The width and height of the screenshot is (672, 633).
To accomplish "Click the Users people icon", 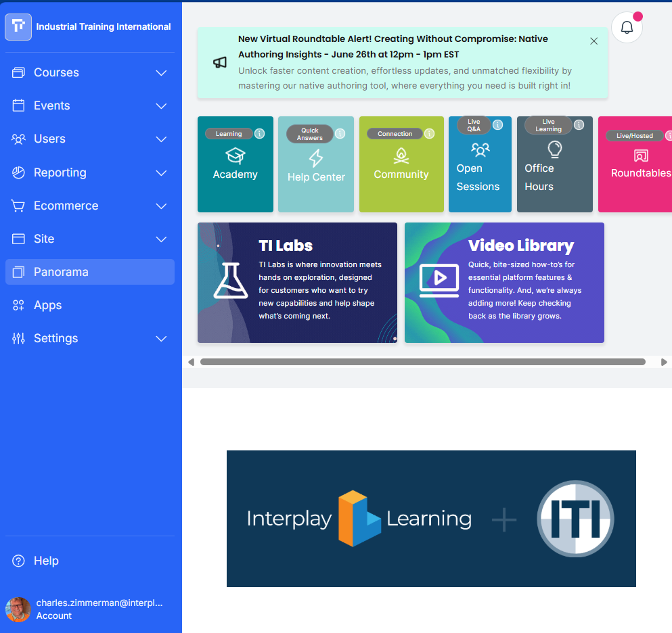I will [18, 139].
